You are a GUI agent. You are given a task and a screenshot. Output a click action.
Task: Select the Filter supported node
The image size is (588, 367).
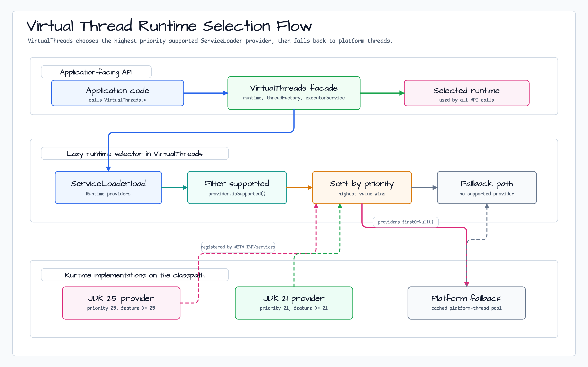[237, 188]
